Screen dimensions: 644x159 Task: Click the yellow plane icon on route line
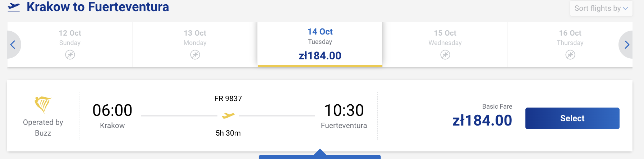pos(228,115)
